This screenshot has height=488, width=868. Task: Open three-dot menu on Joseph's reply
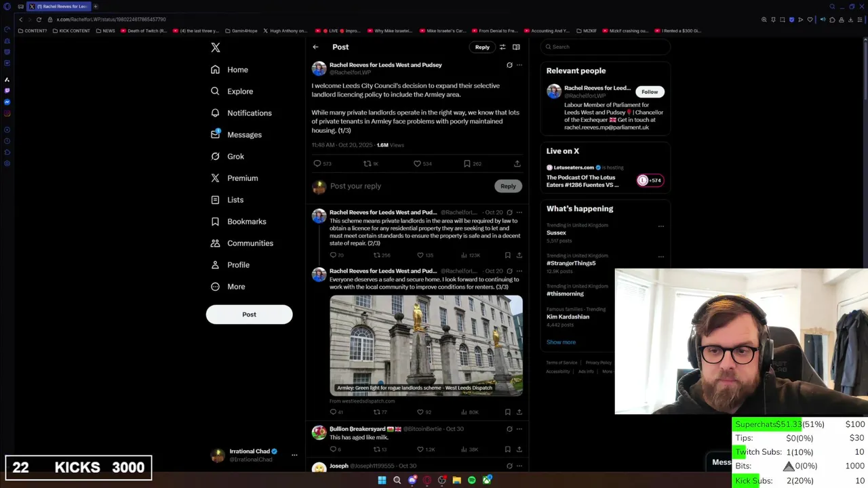point(519,466)
